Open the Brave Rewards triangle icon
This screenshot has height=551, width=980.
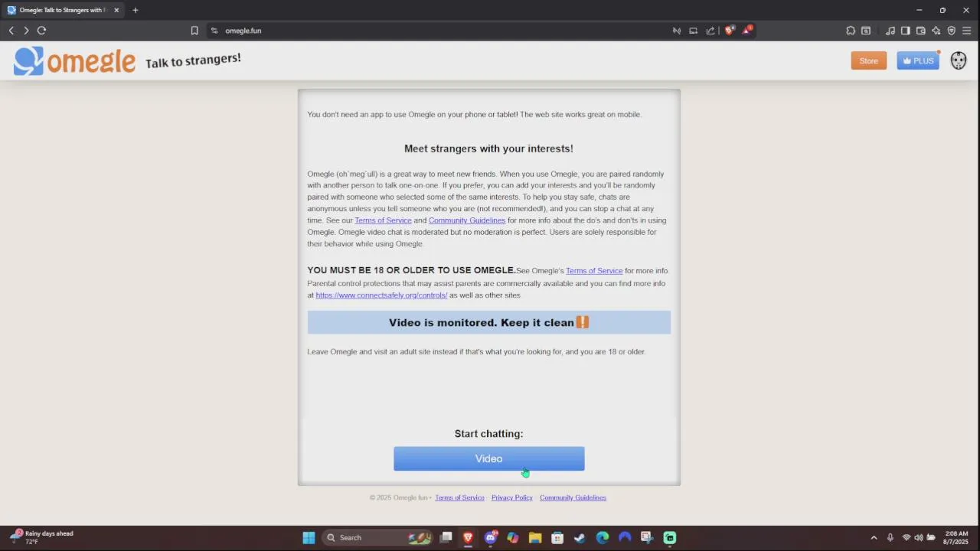[x=747, y=31]
